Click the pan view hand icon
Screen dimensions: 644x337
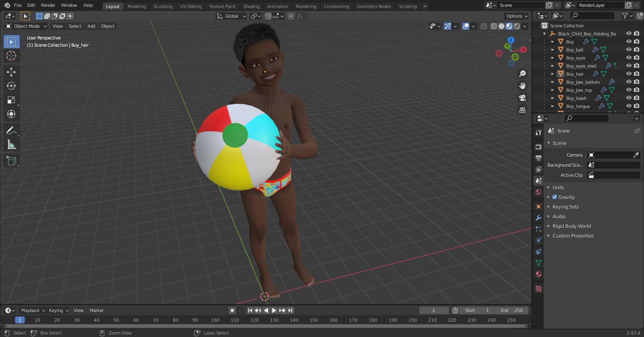coord(522,86)
